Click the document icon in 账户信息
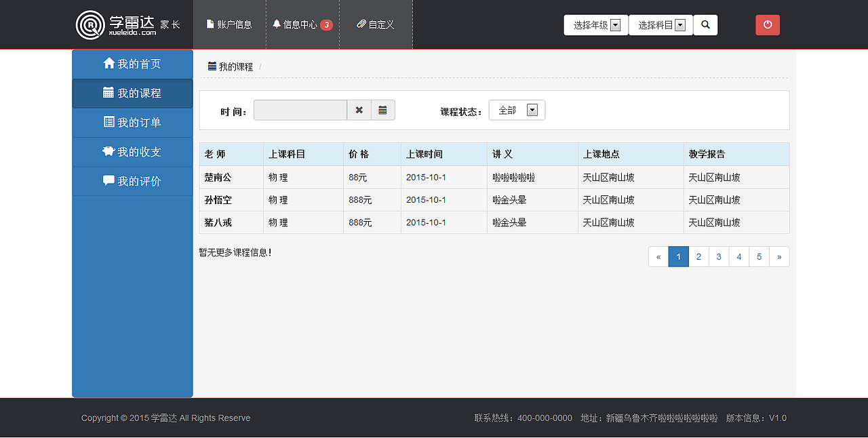Viewport: 868px width, 438px height. pyautogui.click(x=210, y=24)
